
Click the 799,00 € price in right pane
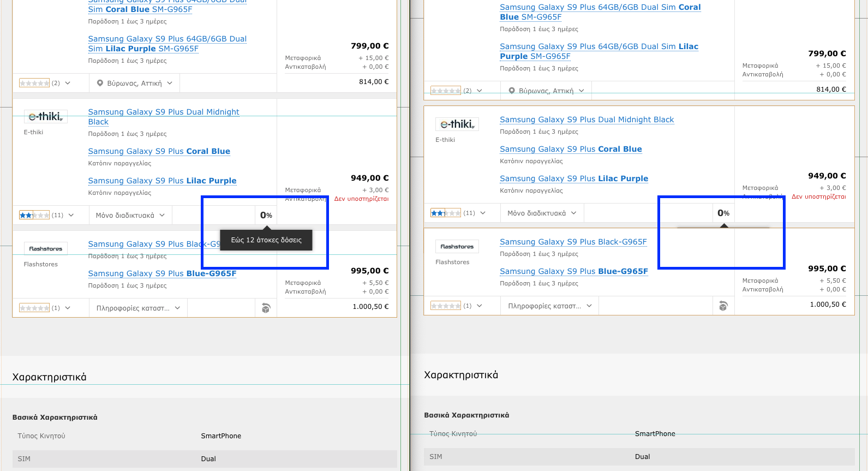[x=827, y=53]
